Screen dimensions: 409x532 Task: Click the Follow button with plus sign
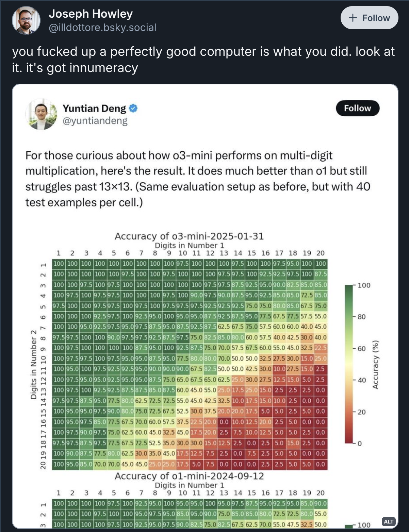[x=369, y=18]
